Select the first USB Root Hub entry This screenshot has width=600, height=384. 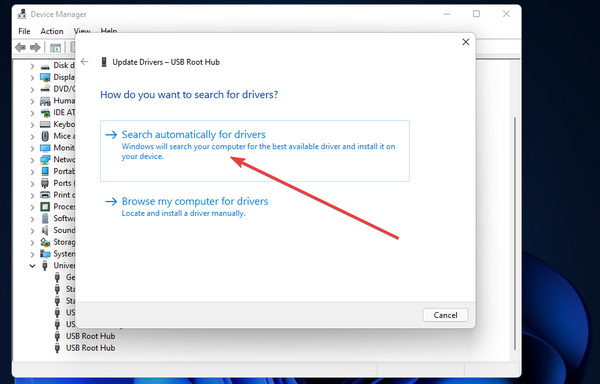(x=90, y=336)
